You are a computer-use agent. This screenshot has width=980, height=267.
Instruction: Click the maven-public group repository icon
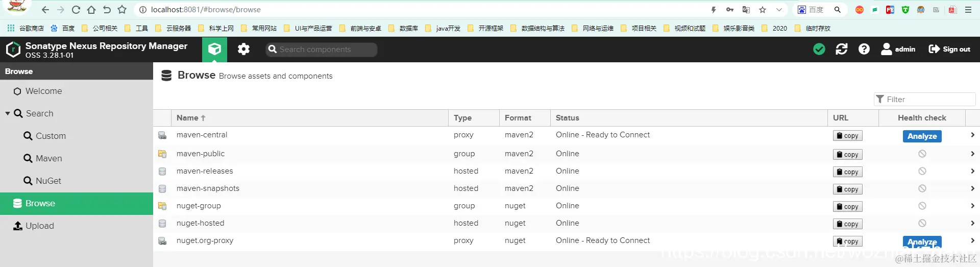(162, 154)
